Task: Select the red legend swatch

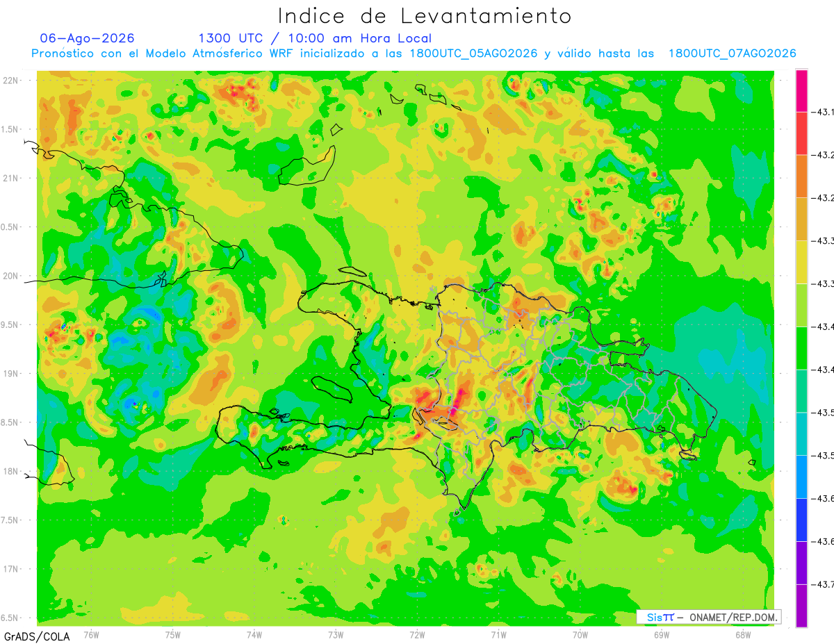Action: 801,133
